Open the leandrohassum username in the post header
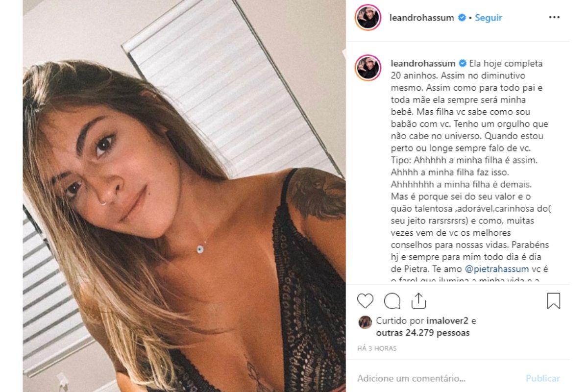588x392 pixels. 421,18
